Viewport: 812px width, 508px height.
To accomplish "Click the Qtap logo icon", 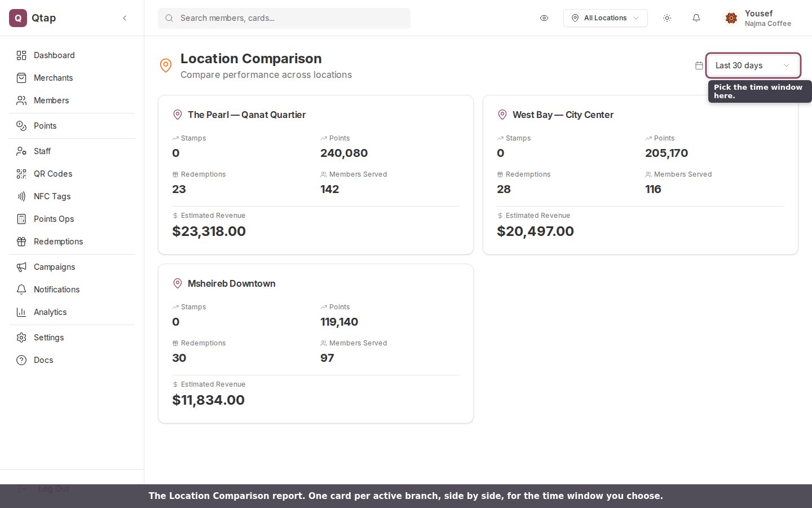I will [18, 18].
